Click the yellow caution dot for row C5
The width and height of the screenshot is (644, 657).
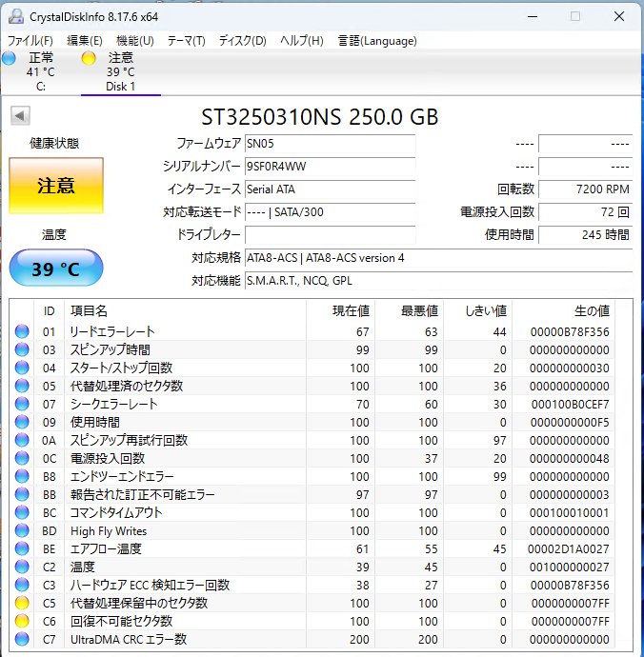tap(22, 603)
